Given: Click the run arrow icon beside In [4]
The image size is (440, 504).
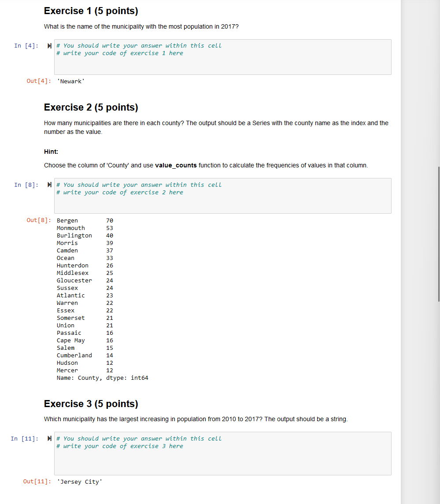Looking at the screenshot, I should [49, 45].
